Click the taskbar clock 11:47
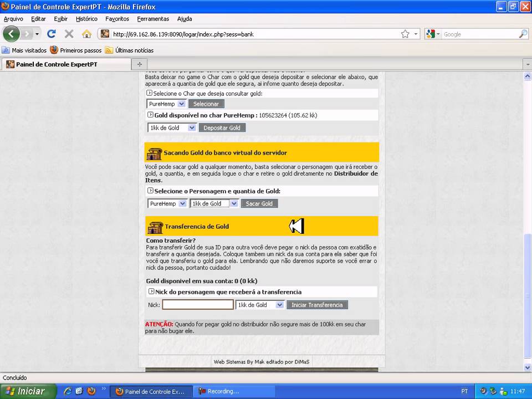Viewport: 532px width, 399px height. pos(518,391)
